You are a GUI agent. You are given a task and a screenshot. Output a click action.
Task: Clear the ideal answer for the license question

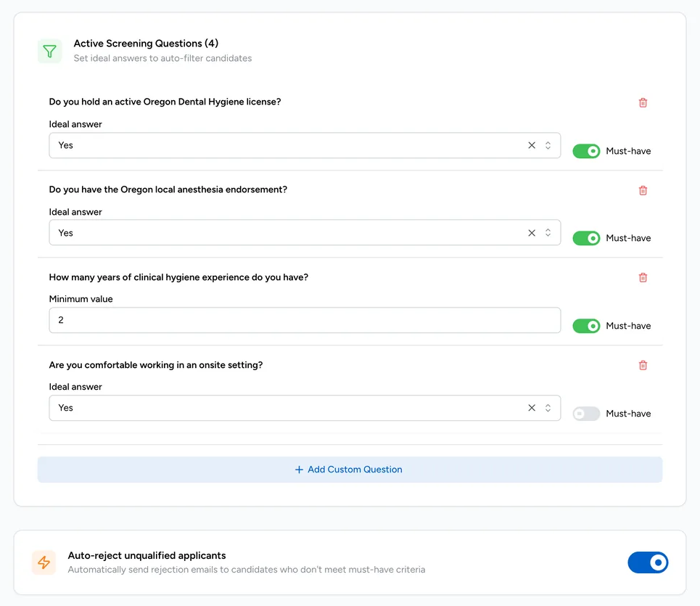(x=531, y=145)
